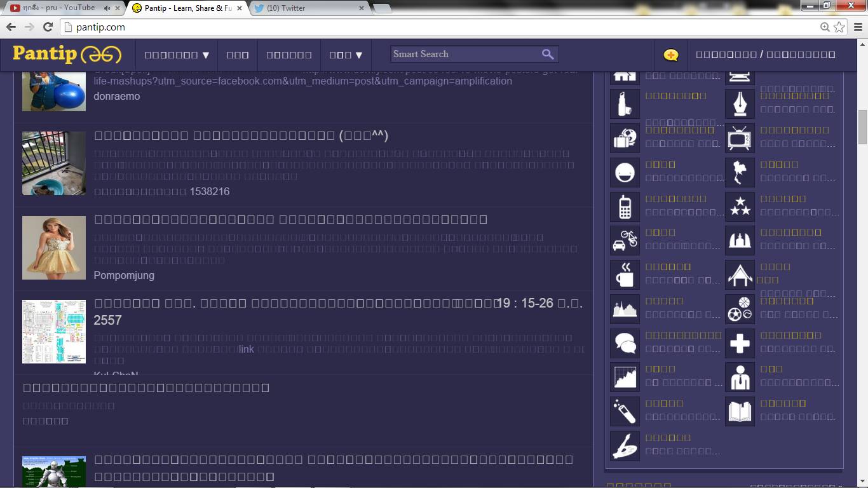Open the speech bubbles forum icon
Screen dimensions: 868x488
point(625,343)
